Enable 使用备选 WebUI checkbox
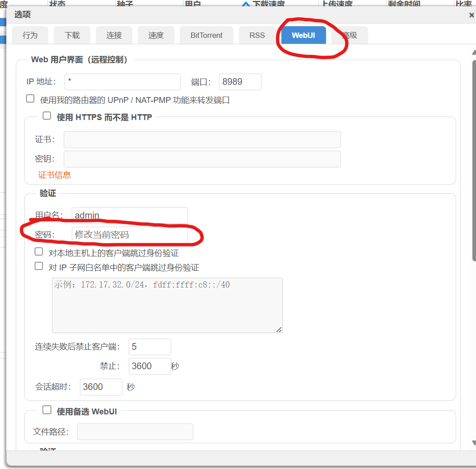This screenshot has width=476, height=469. (x=47, y=410)
